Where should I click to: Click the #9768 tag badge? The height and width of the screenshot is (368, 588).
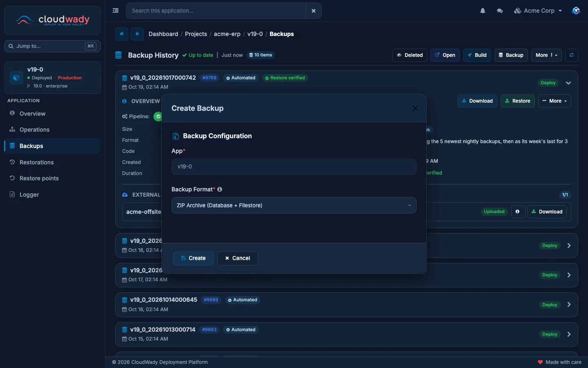coord(209,78)
